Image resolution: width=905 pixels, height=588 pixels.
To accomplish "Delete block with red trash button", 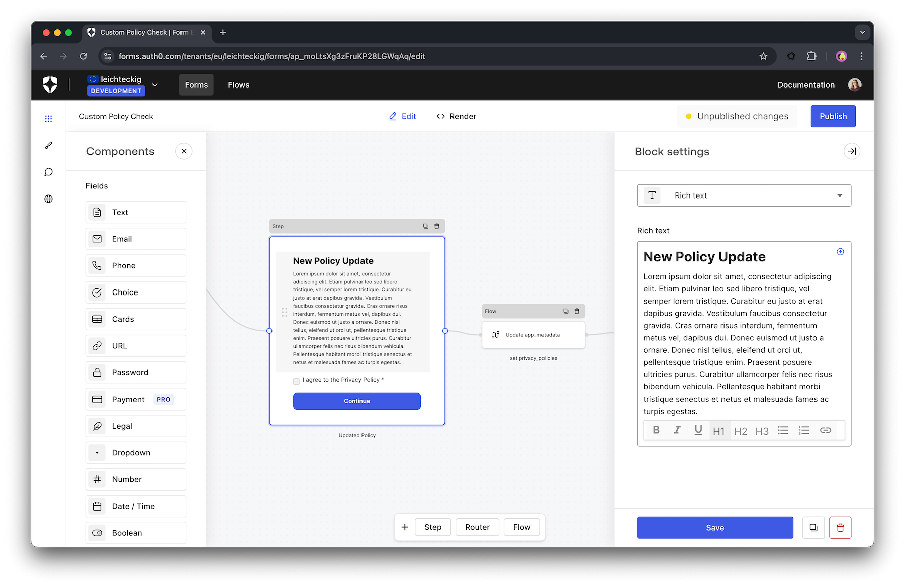I will click(x=840, y=528).
